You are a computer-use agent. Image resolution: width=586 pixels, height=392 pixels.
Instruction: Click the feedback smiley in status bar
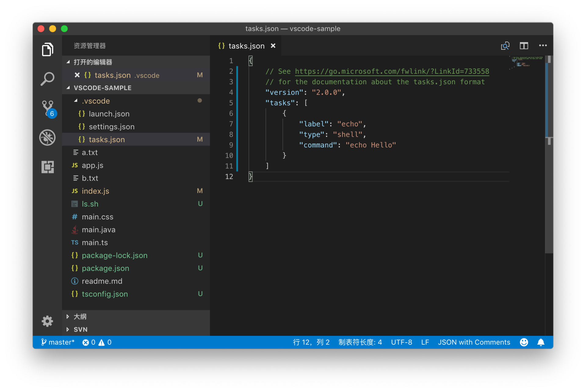pos(524,342)
